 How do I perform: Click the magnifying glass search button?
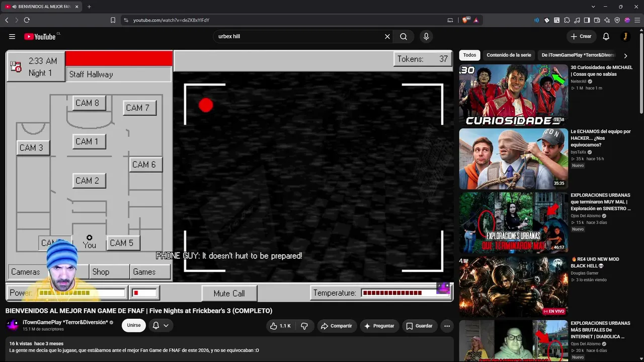point(404,36)
